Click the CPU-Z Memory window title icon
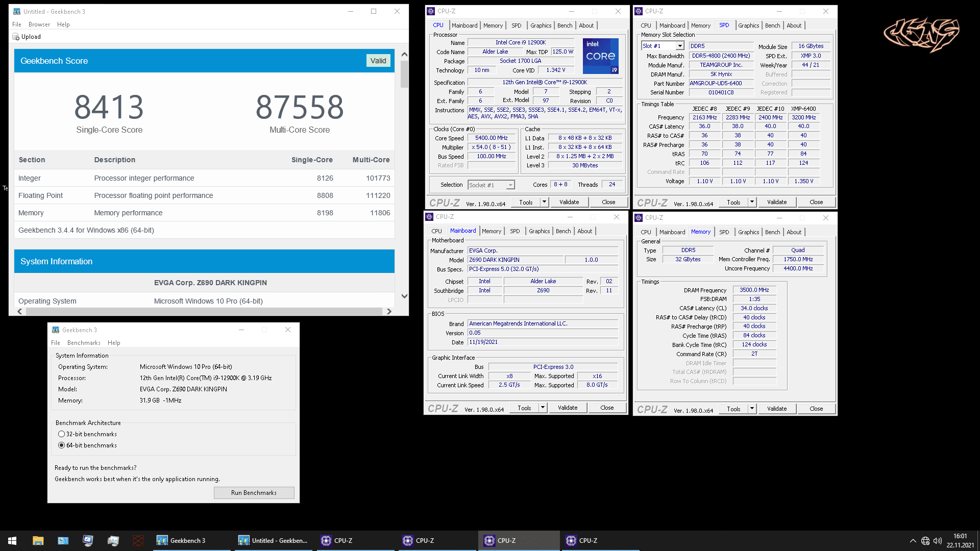Screen dimensions: 980x551 (639, 218)
